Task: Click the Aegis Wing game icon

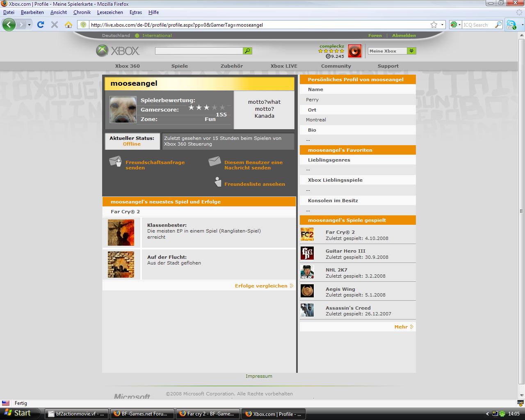Action: coord(307,291)
